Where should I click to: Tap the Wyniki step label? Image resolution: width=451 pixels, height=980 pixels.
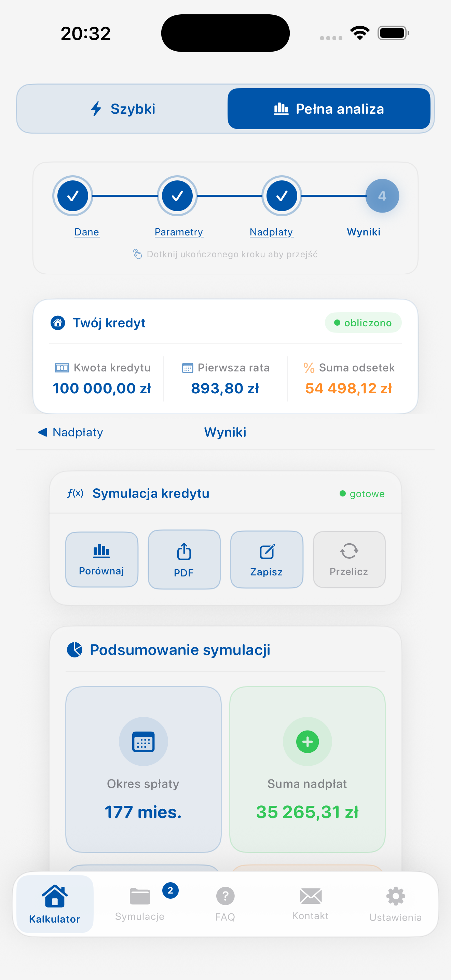(364, 232)
